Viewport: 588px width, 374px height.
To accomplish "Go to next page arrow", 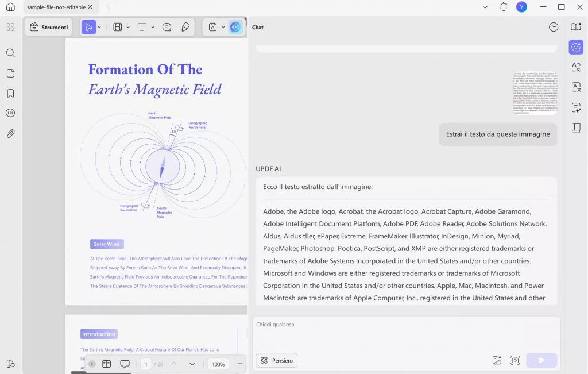I will point(192,364).
